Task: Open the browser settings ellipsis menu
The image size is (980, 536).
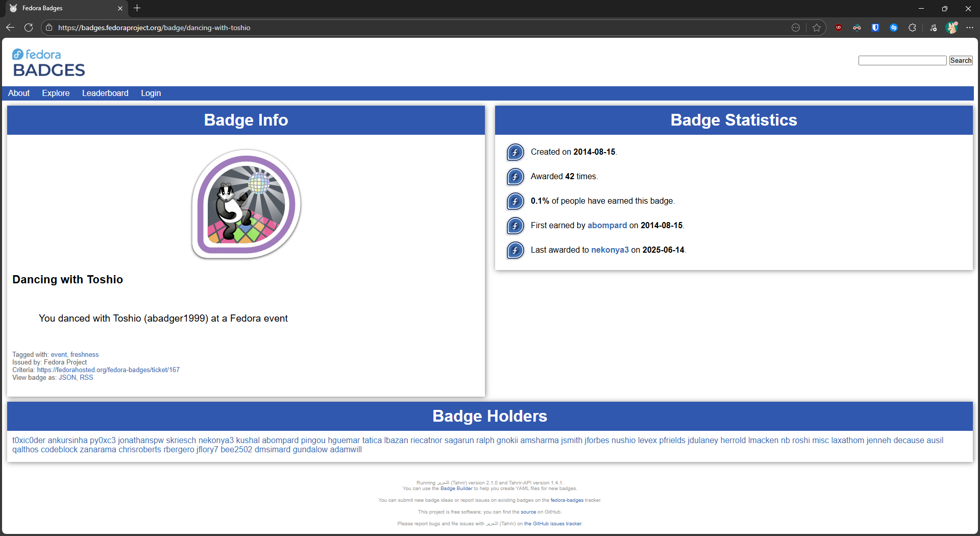Action: (970, 28)
